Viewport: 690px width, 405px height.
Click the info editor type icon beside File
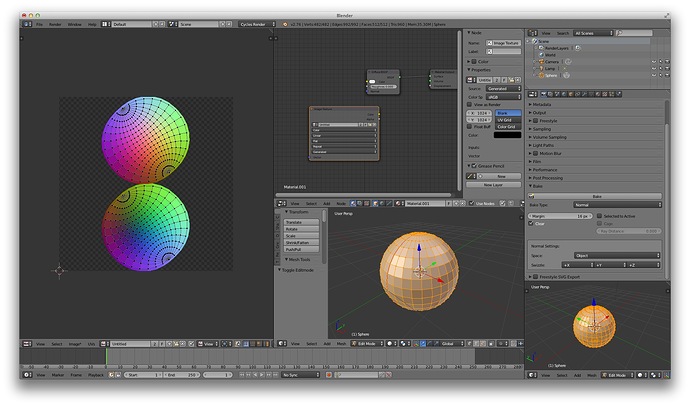[x=26, y=24]
